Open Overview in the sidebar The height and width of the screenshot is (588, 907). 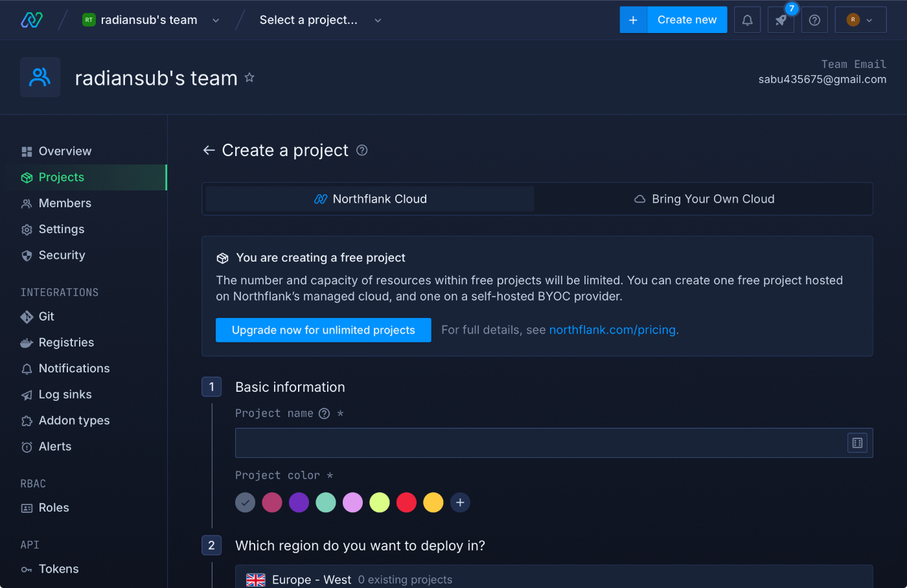point(84,152)
